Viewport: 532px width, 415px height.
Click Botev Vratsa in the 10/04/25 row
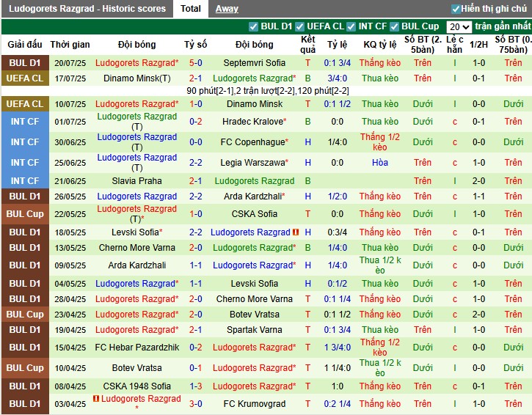[136, 368]
